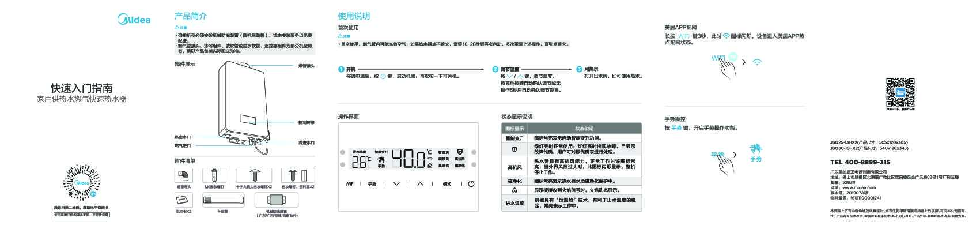
Task: Select the WiFi key on the control panel
Action: tap(350, 184)
